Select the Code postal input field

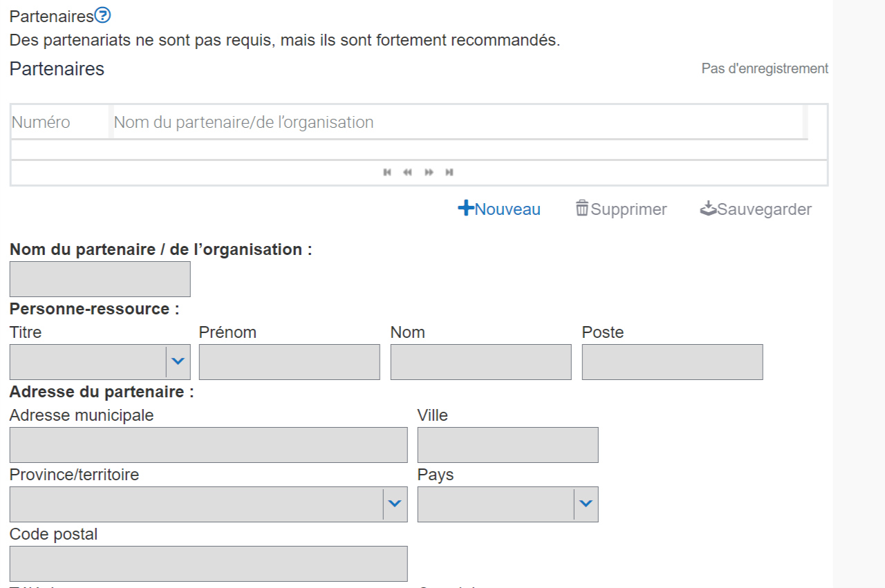[208, 564]
